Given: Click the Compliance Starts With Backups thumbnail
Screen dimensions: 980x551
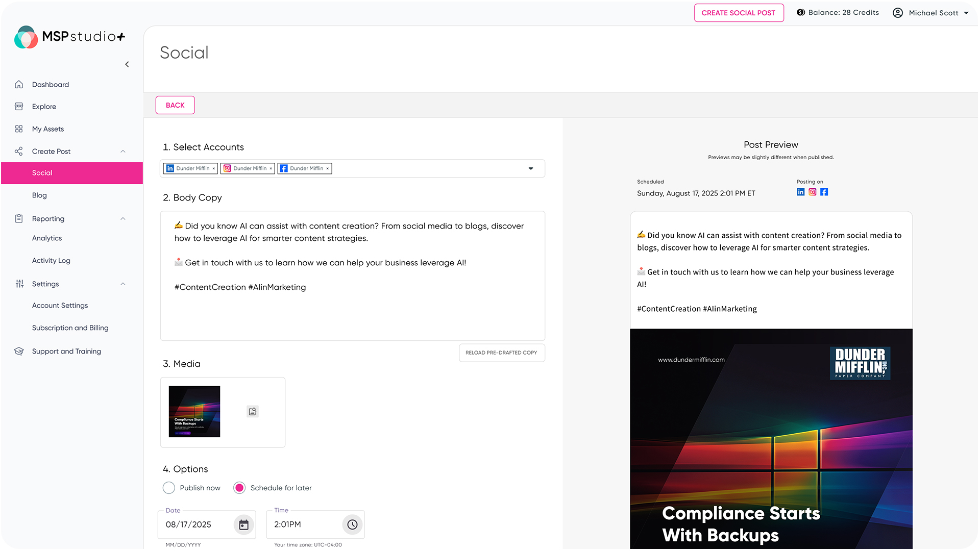Looking at the screenshot, I should (194, 412).
